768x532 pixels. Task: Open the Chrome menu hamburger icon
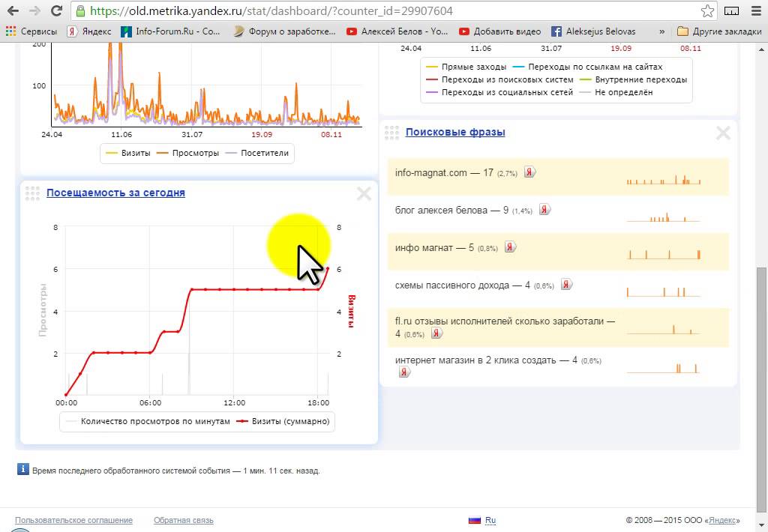(756, 10)
